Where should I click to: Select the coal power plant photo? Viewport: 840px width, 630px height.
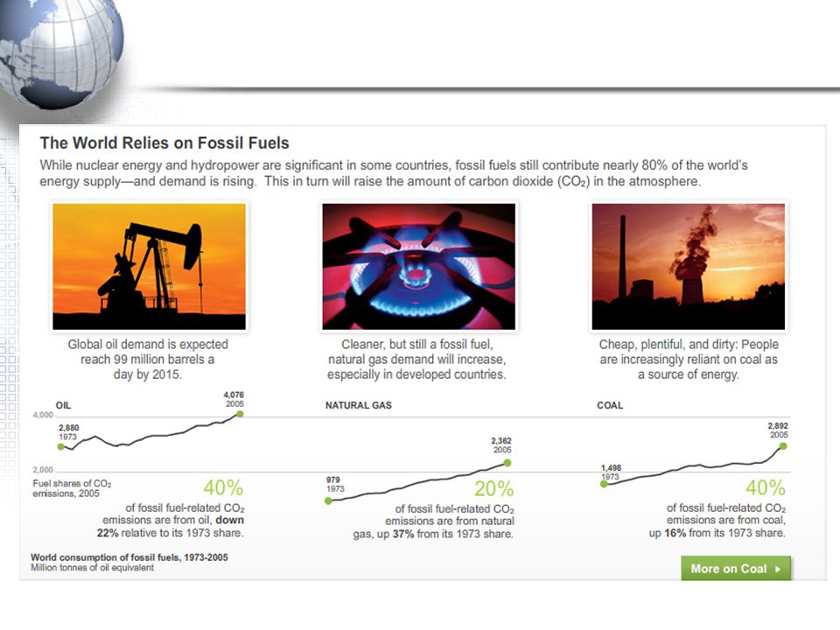pyautogui.click(x=689, y=266)
